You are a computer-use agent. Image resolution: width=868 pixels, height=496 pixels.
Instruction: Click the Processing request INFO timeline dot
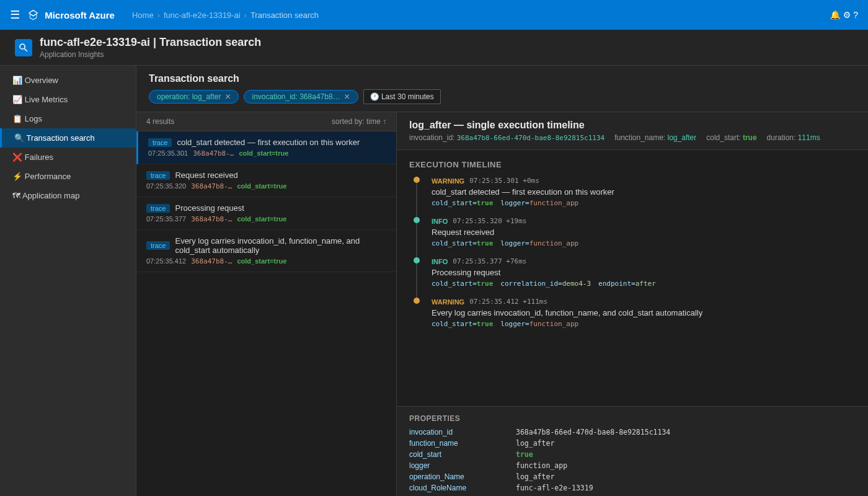pos(417,260)
